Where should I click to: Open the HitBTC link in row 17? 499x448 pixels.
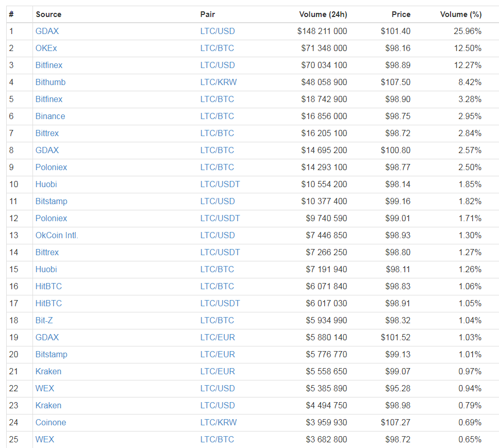tap(48, 304)
